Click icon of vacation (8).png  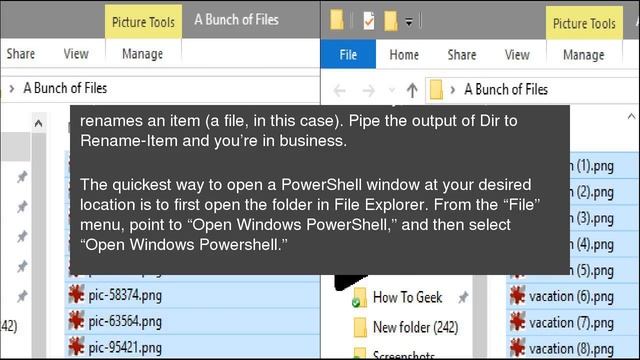pyautogui.click(x=517, y=348)
